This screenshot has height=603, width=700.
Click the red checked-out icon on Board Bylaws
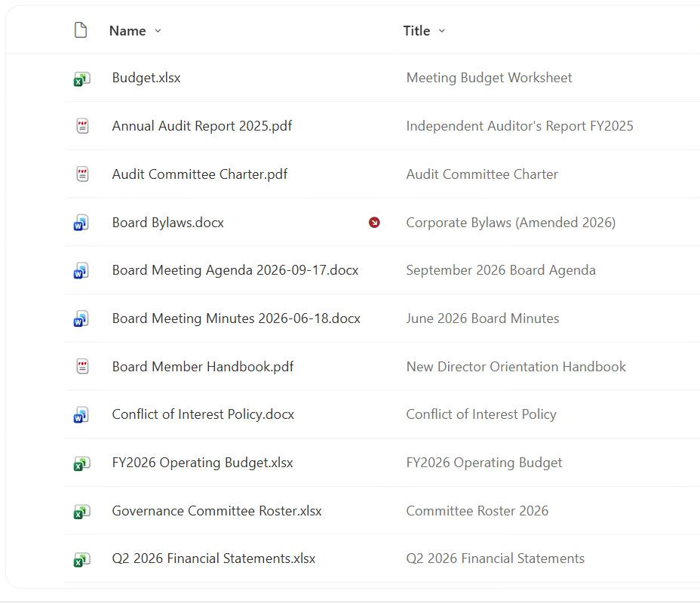point(374,223)
